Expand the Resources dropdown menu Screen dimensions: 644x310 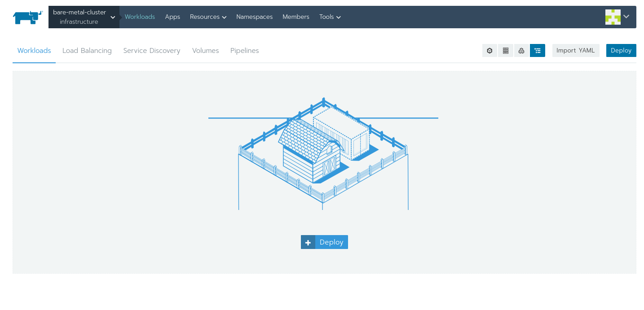(208, 17)
